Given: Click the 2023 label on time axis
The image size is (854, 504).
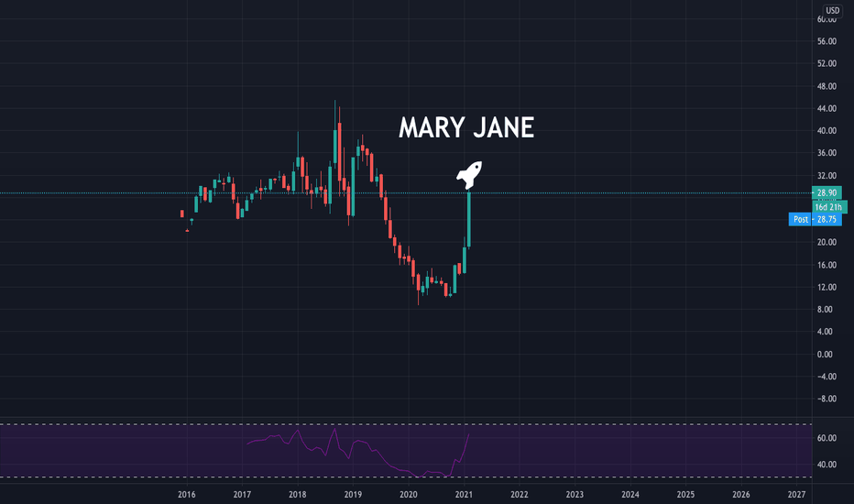Looking at the screenshot, I should pos(575,495).
